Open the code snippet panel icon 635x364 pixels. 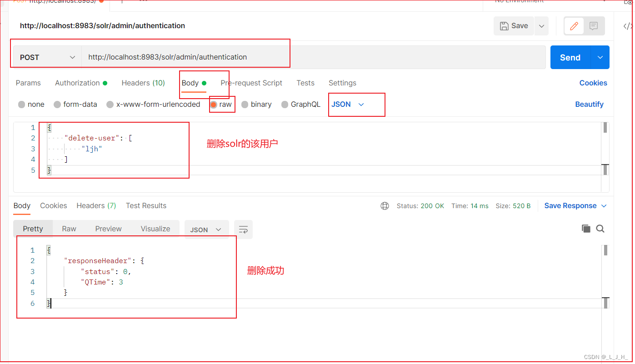(x=628, y=26)
